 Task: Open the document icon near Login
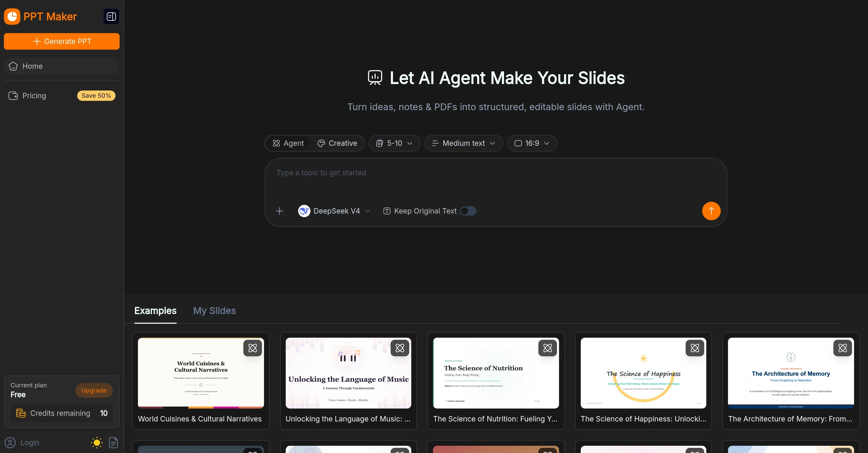point(114,443)
